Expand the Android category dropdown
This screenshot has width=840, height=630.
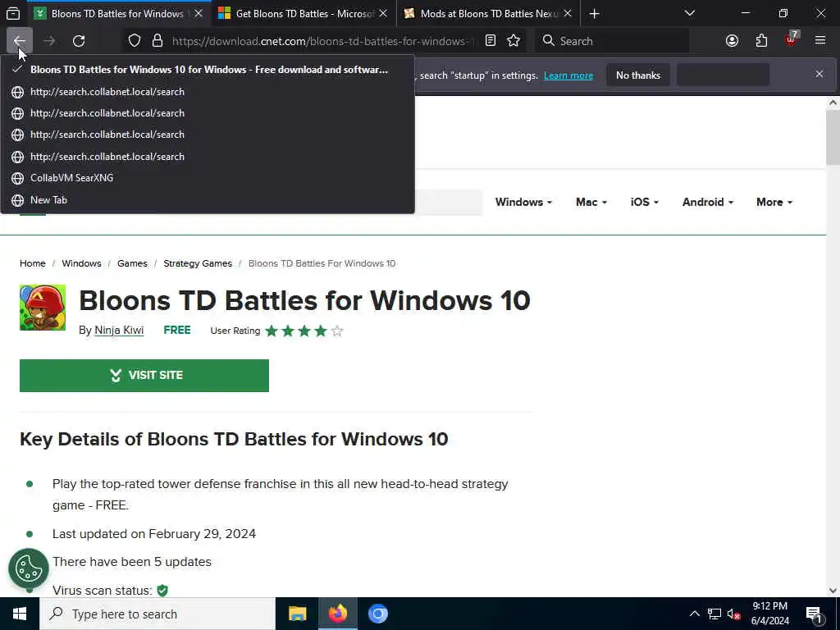pyautogui.click(x=708, y=202)
